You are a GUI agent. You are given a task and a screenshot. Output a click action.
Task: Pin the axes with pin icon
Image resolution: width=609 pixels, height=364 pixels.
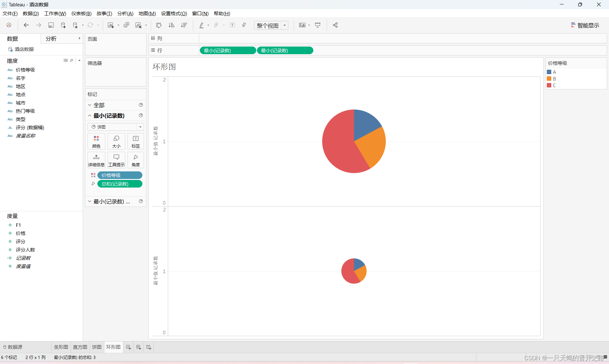tap(244, 25)
